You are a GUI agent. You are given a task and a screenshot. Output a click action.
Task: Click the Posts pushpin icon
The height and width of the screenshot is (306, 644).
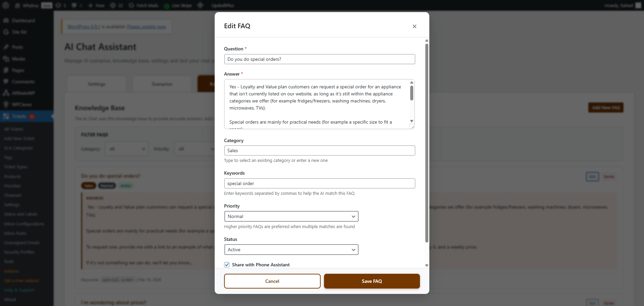[6, 47]
